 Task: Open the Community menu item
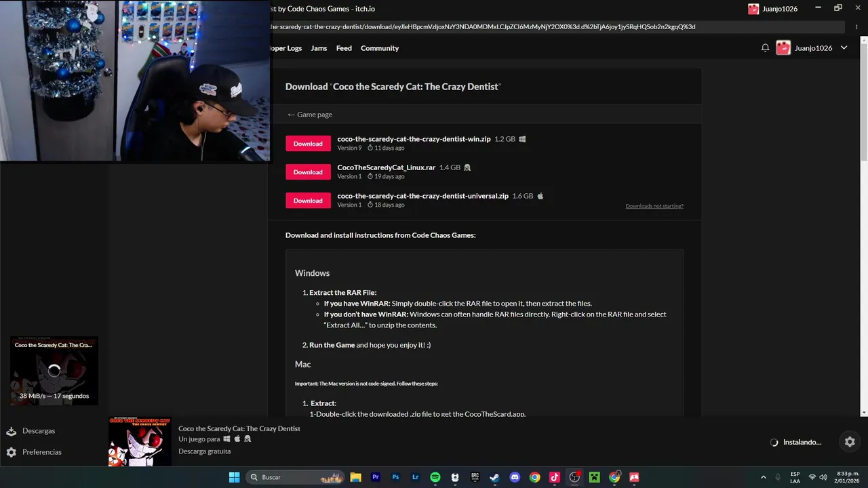point(380,48)
